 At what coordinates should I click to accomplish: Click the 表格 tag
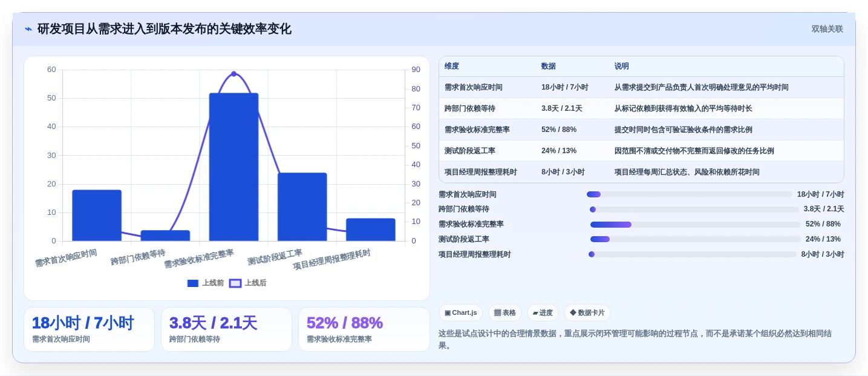click(x=505, y=313)
